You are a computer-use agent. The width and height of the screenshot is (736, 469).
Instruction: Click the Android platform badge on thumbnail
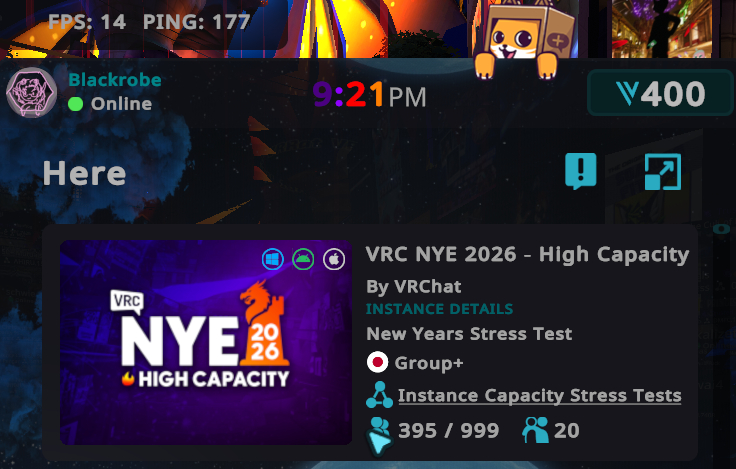tap(303, 259)
